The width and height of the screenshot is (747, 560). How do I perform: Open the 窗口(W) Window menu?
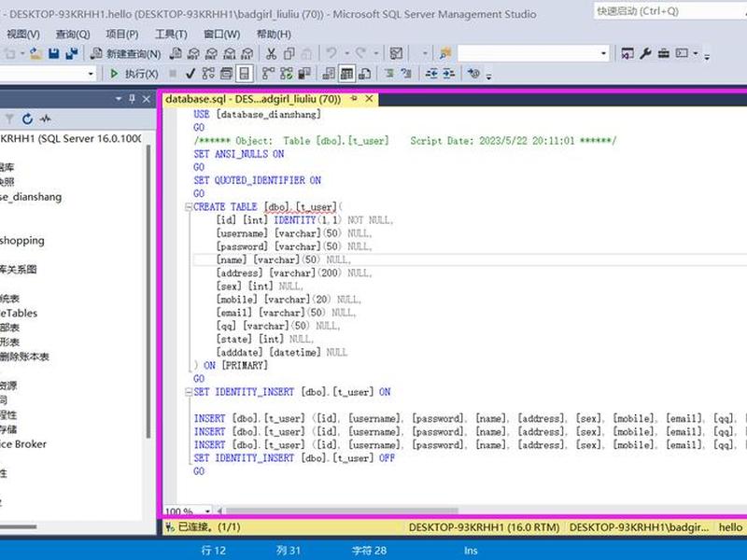pos(221,35)
